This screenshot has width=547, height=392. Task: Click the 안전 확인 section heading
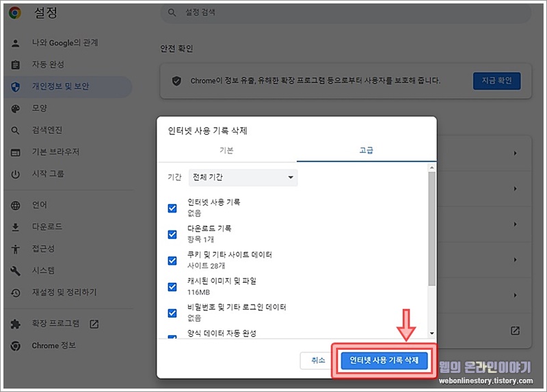[x=176, y=48]
